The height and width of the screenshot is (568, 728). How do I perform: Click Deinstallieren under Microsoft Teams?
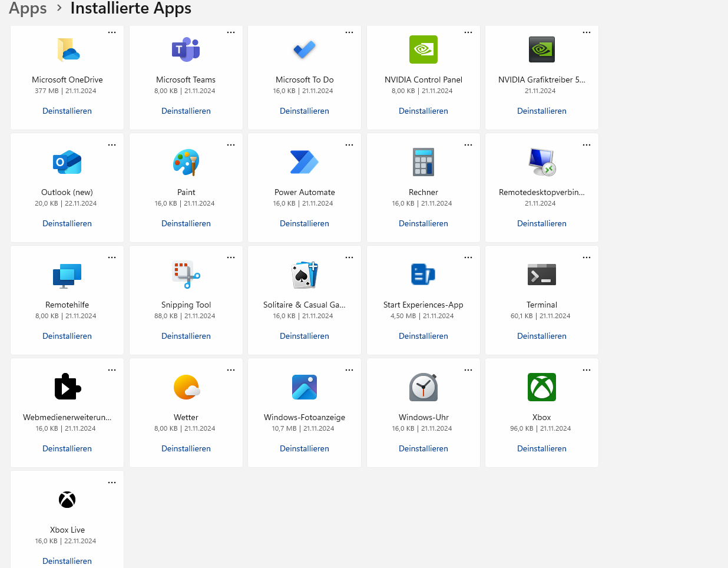[x=186, y=111]
